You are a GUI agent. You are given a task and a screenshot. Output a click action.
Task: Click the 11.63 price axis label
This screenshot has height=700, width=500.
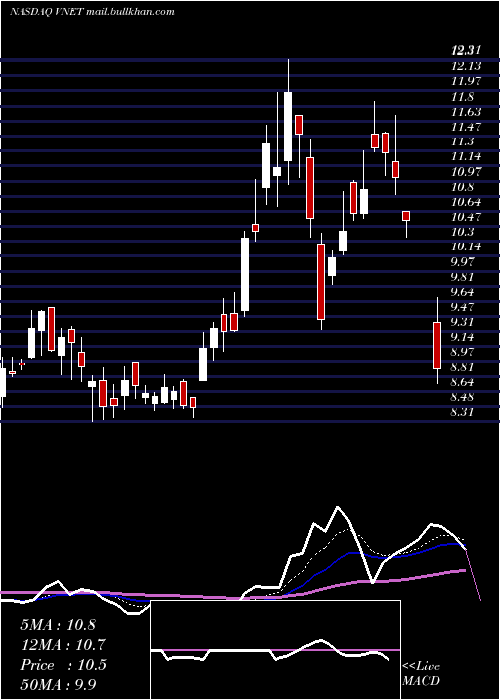point(466,112)
